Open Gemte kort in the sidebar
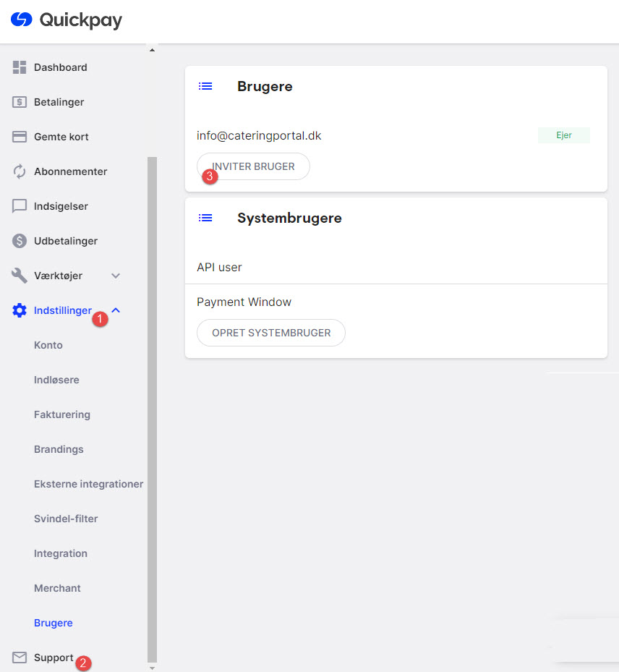 (x=61, y=137)
